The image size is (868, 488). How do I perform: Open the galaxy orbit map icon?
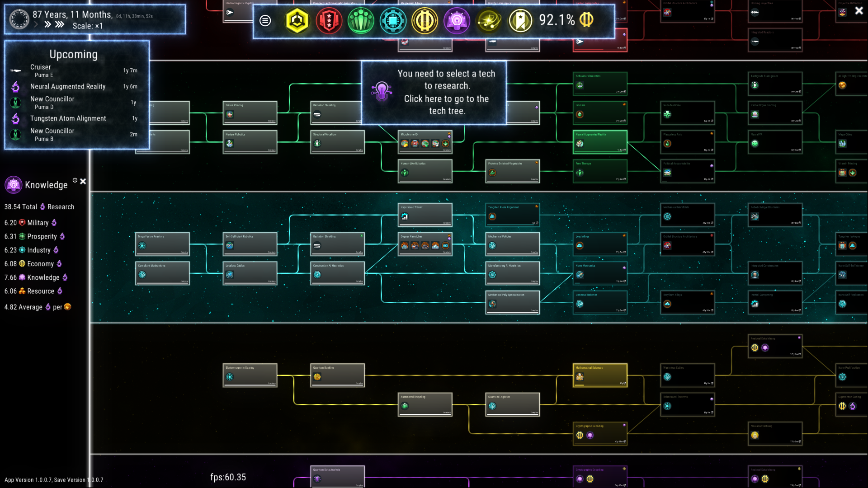(x=489, y=20)
